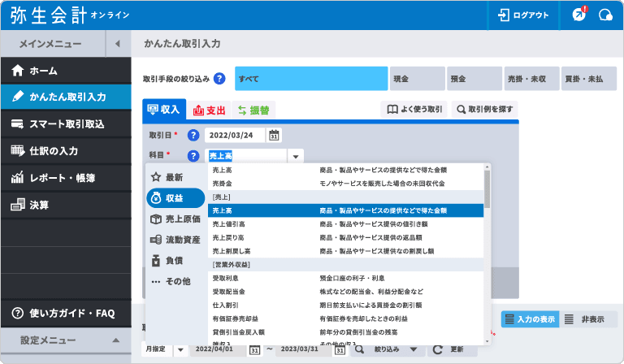Select その他 category in dropdown
This screenshot has width=624, height=364.
click(x=175, y=281)
